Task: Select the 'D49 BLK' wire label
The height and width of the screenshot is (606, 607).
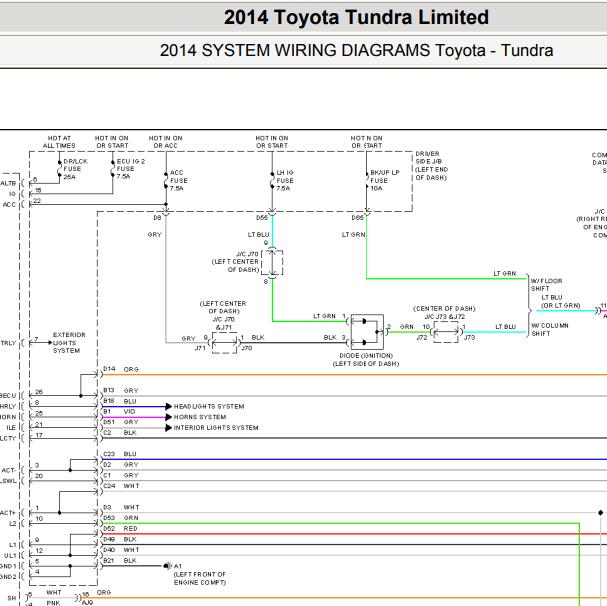Action: click(x=120, y=539)
